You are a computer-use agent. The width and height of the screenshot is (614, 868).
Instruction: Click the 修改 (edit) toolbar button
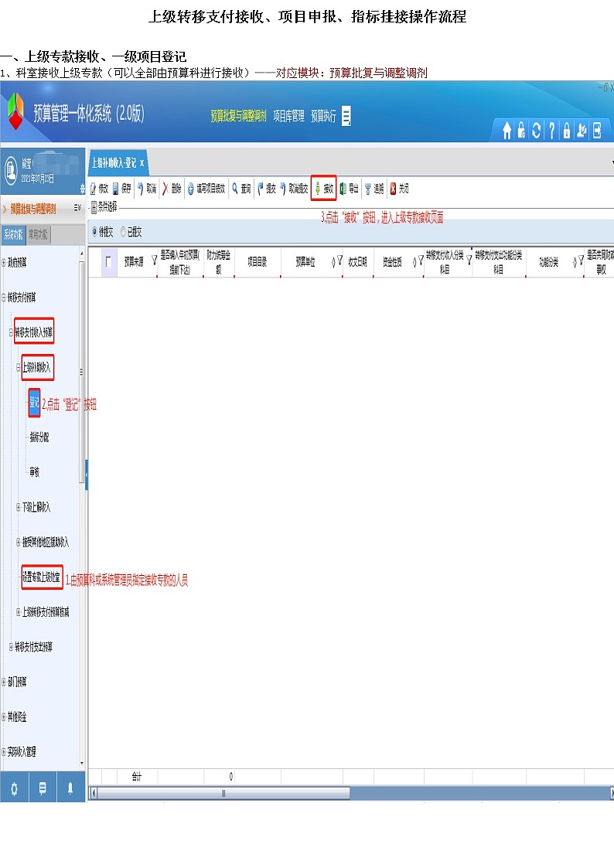point(99,189)
